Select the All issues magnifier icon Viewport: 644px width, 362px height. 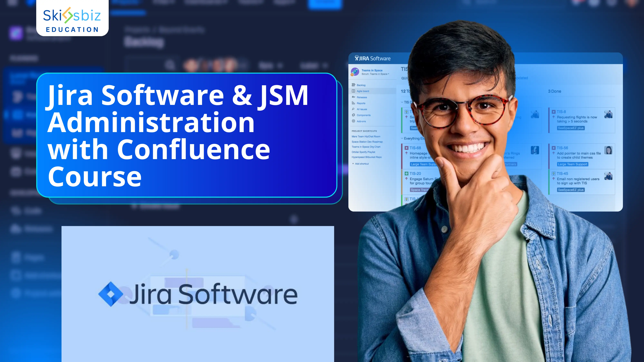(x=353, y=109)
